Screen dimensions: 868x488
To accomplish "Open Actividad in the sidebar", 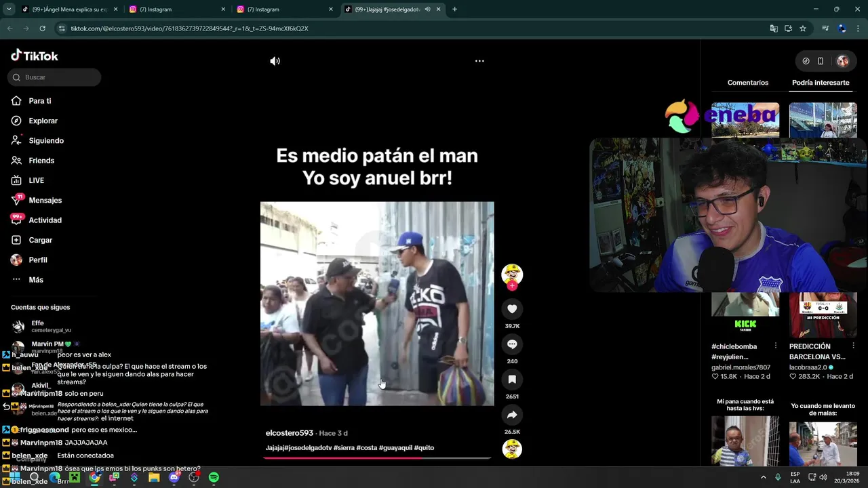I will point(45,220).
